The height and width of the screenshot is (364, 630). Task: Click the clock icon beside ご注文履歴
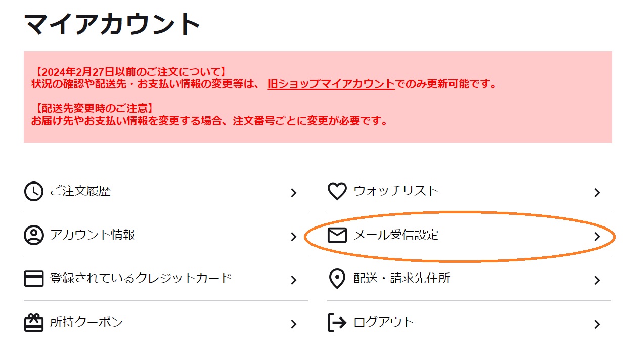pyautogui.click(x=34, y=192)
